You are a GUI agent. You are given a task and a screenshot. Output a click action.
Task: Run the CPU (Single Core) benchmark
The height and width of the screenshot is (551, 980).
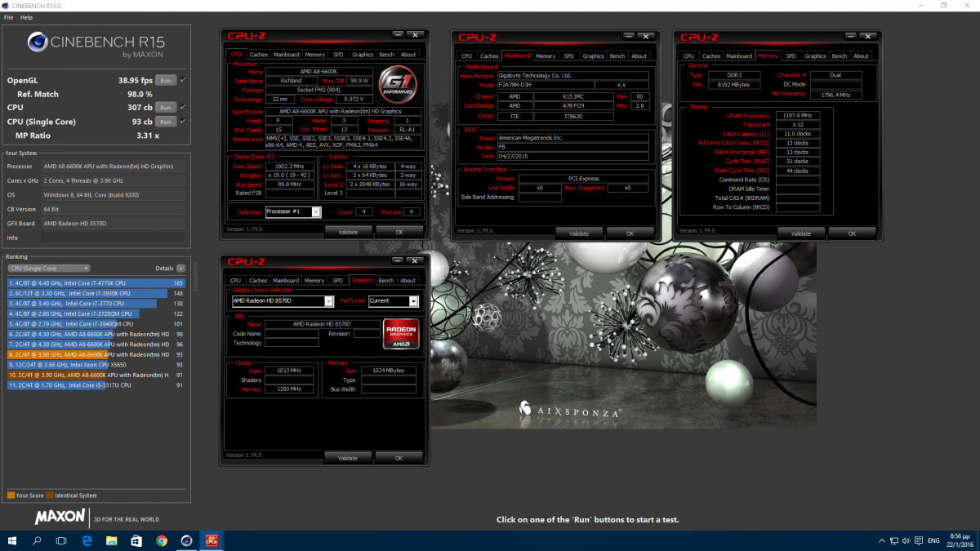[166, 122]
